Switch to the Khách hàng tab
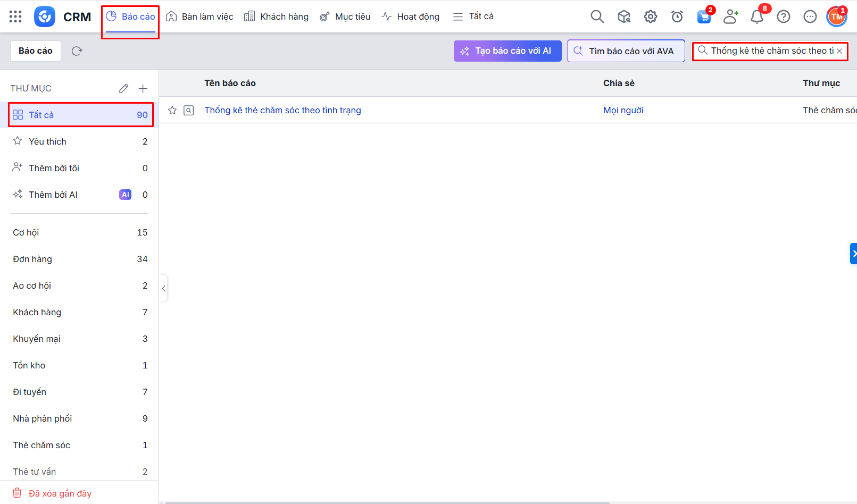 276,16
